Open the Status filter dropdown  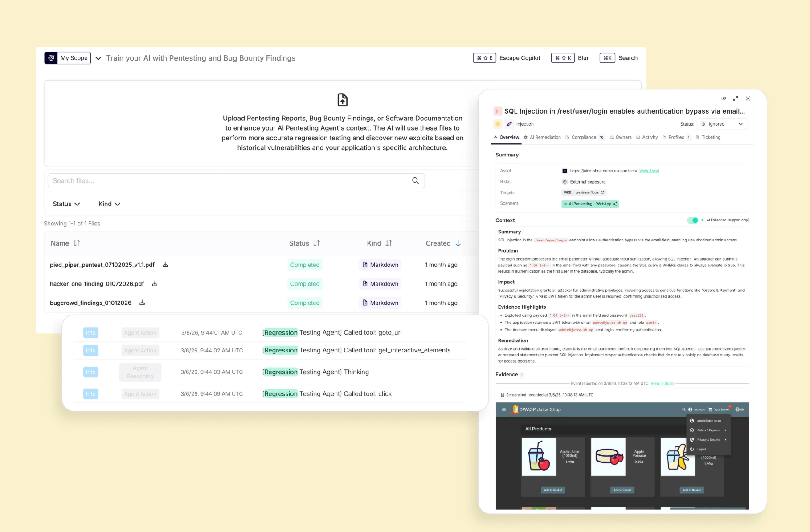tap(66, 204)
